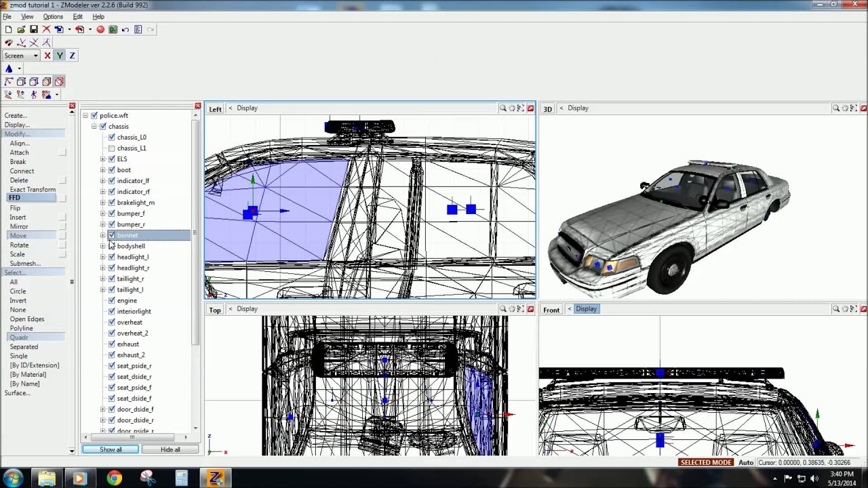This screenshot has height=488, width=868.
Task: Expand the door_dside_f tree node
Action: coord(103,409)
